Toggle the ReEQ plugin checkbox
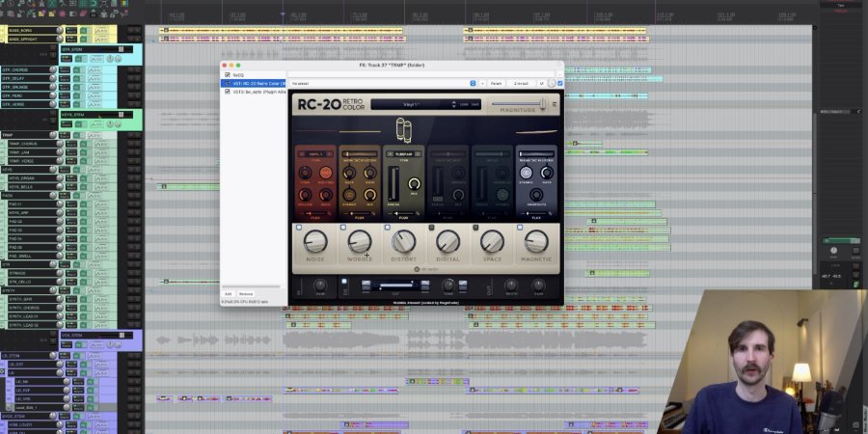 click(228, 74)
